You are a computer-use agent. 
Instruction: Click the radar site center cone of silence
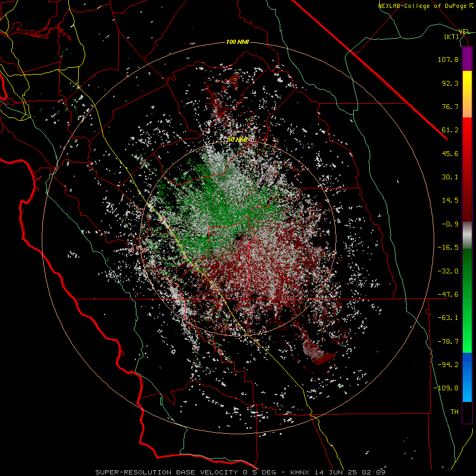pyautogui.click(x=239, y=237)
